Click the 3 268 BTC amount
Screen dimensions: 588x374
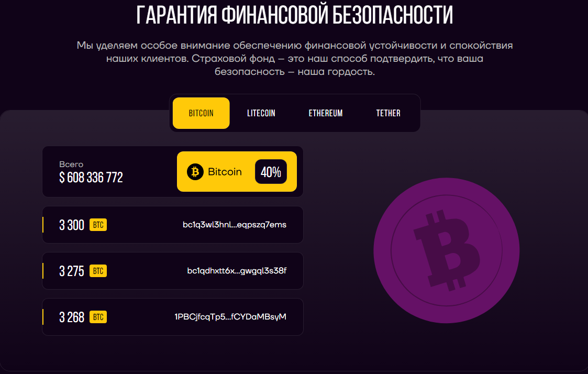pyautogui.click(x=72, y=317)
